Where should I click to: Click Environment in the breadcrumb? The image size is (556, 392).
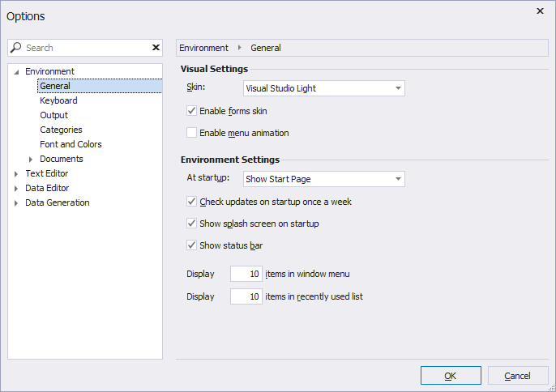click(203, 48)
